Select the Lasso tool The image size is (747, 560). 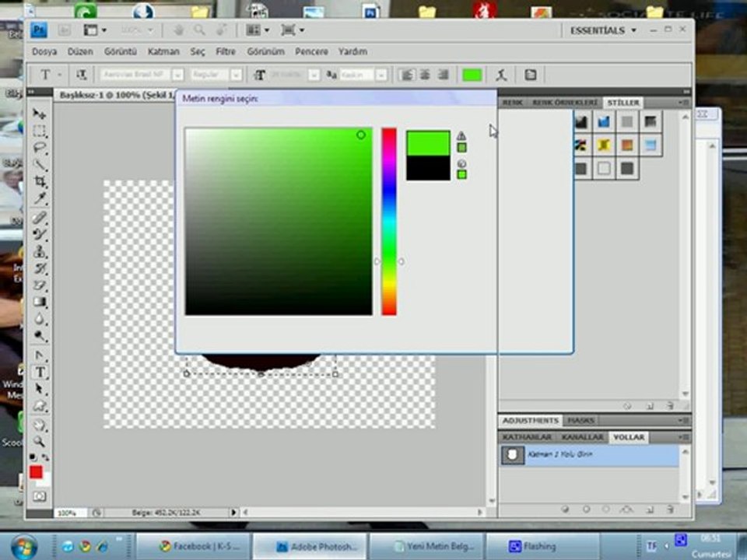(x=39, y=148)
